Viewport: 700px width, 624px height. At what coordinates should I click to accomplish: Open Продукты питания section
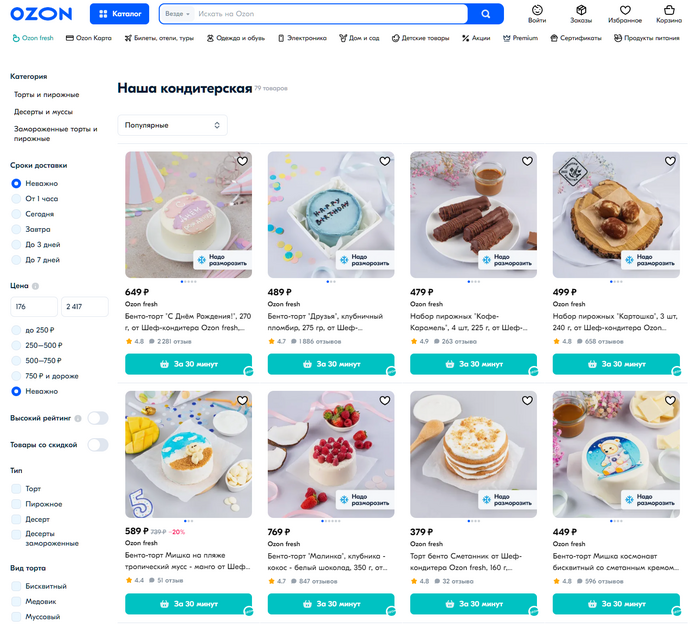point(646,38)
